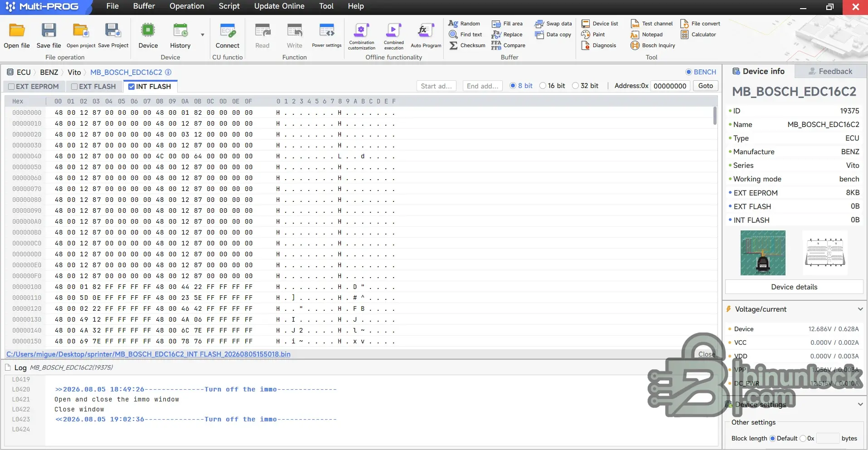This screenshot has height=450, width=868.
Task: Collapse the Voltage/current section
Action: coord(860,309)
